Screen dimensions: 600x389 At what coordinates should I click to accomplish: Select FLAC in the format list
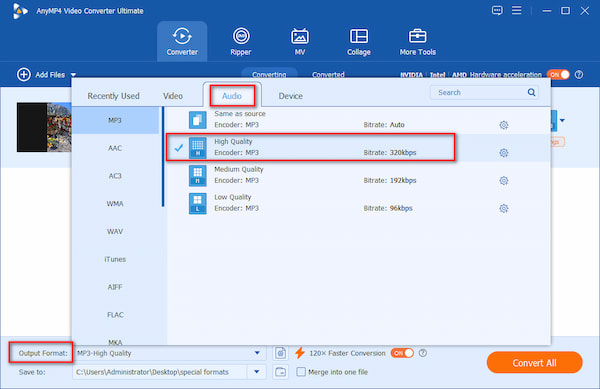coord(115,315)
